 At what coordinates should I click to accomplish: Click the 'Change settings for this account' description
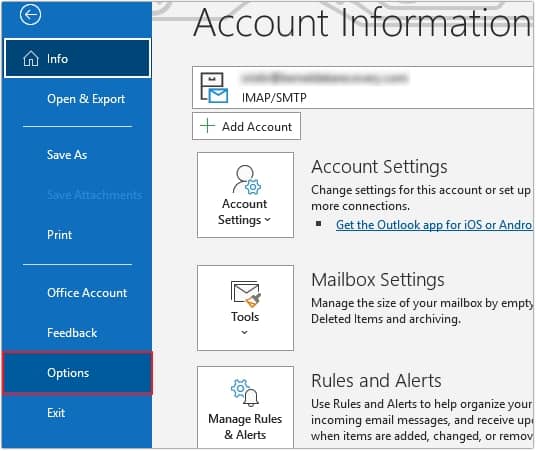421,198
